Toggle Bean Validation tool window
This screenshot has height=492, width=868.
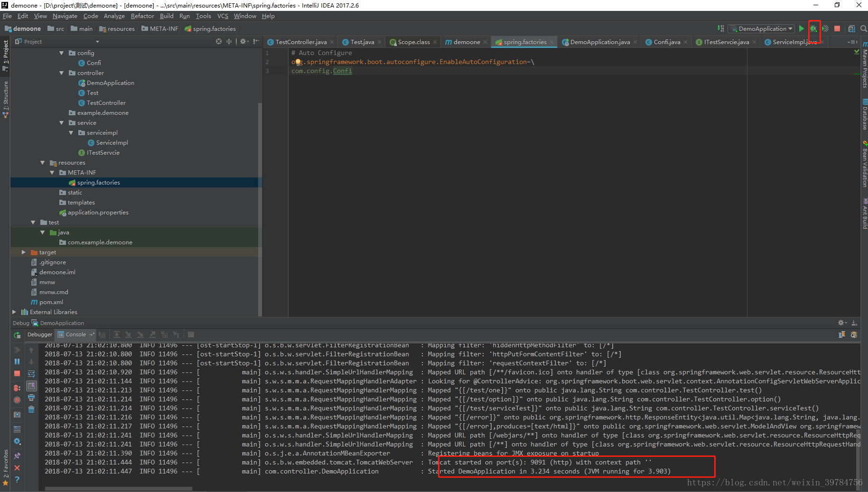click(x=864, y=165)
